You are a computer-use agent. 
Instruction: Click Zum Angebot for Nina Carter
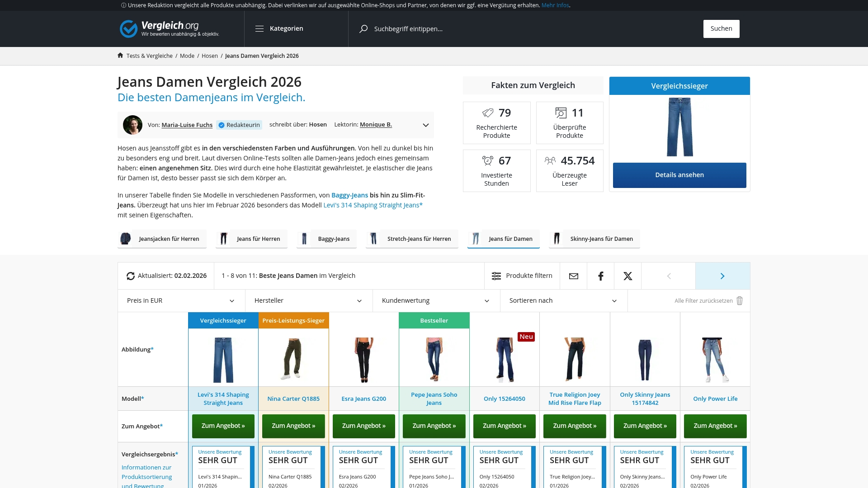293,426
